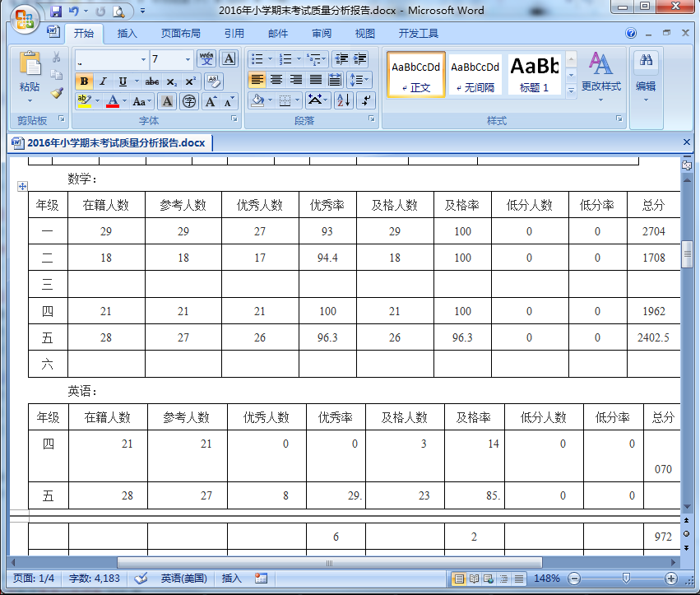
Task: Open the font size dropdown
Action: [x=188, y=59]
